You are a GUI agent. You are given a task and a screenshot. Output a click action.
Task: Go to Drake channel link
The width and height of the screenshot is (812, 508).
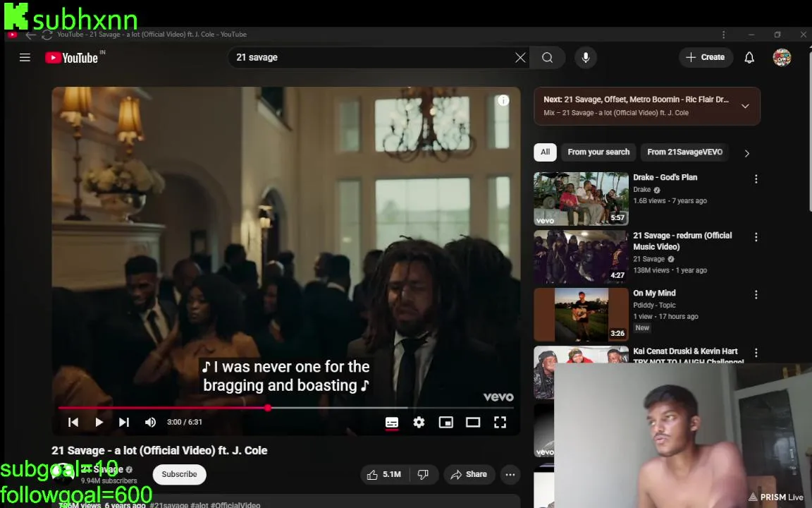point(641,190)
